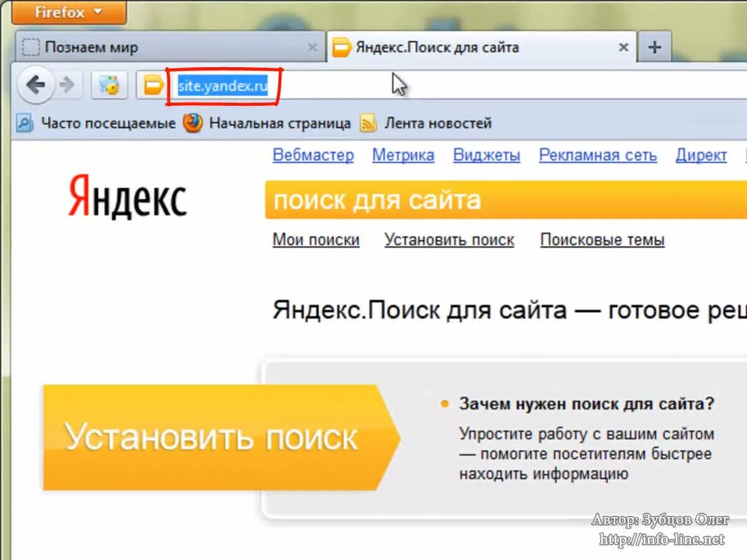
Task: Click the Firefox logo icon in the bookmarks bar
Action: click(193, 123)
